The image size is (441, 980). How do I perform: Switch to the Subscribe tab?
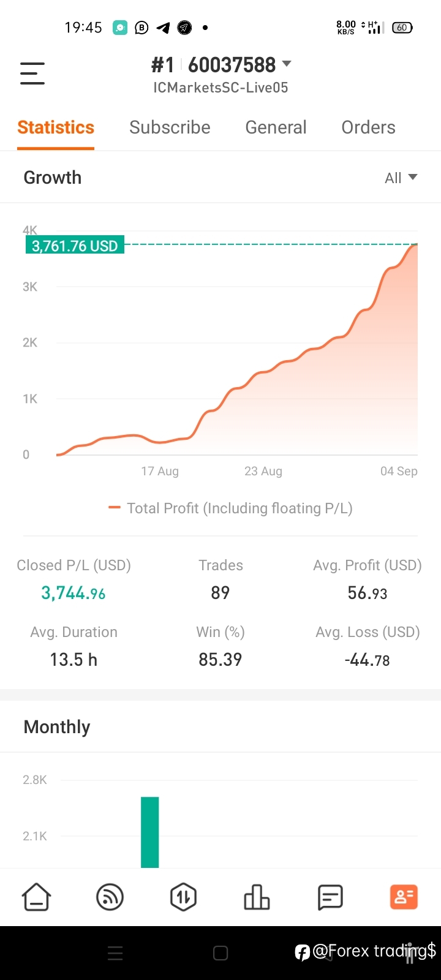coord(170,127)
